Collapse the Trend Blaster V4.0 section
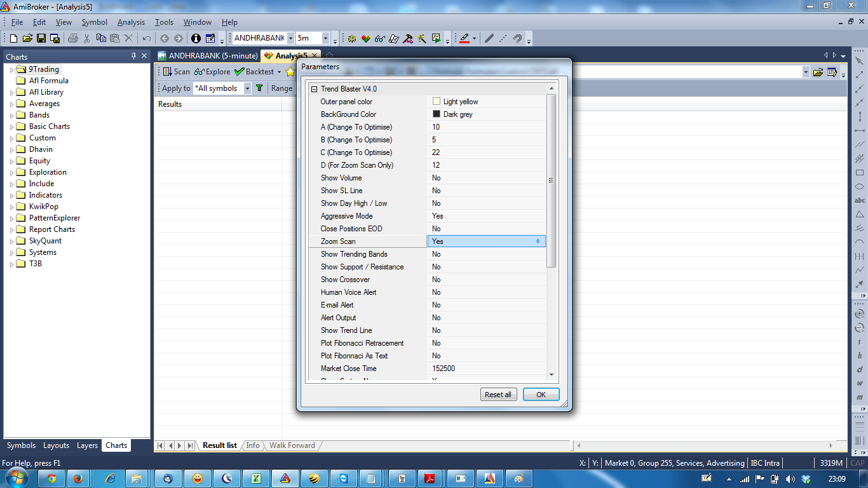Screen dimensions: 868x488 [314, 89]
